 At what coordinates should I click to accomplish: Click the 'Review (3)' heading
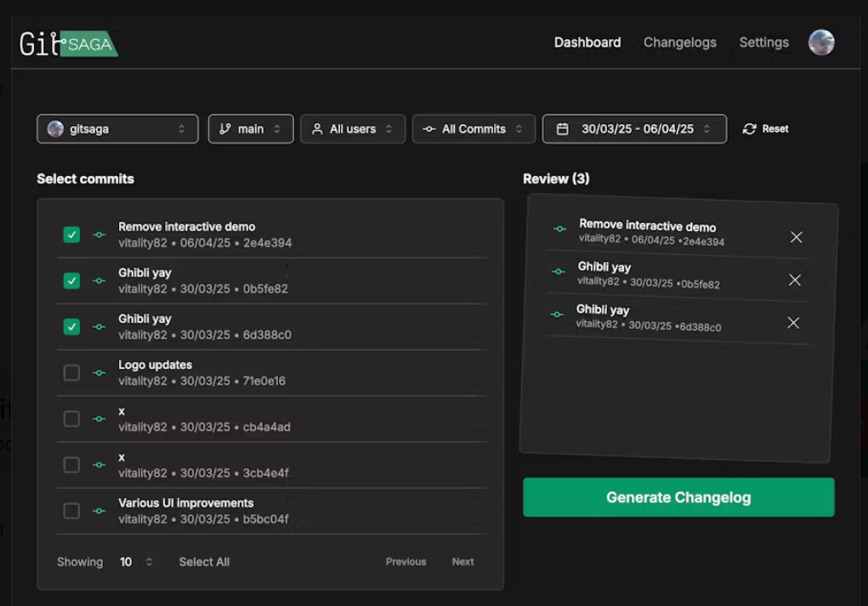pos(556,178)
